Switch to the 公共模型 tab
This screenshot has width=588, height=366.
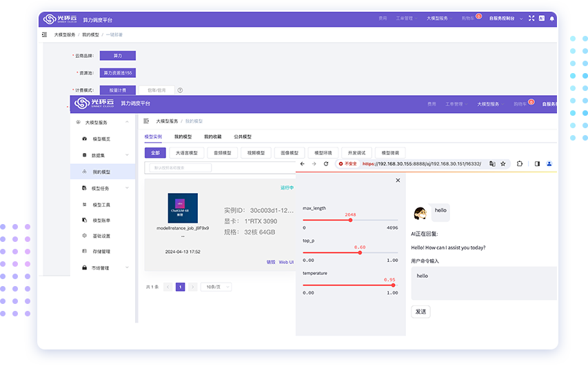[243, 136]
